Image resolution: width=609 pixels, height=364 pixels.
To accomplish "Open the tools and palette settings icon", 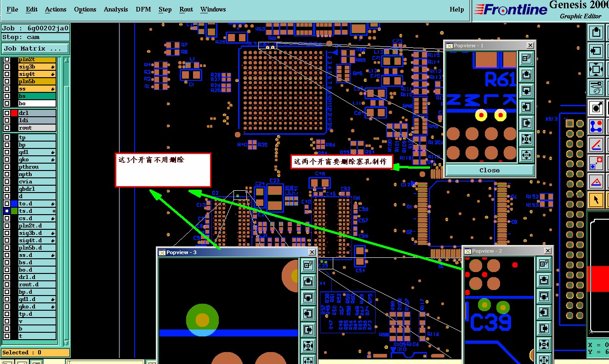I will [596, 87].
